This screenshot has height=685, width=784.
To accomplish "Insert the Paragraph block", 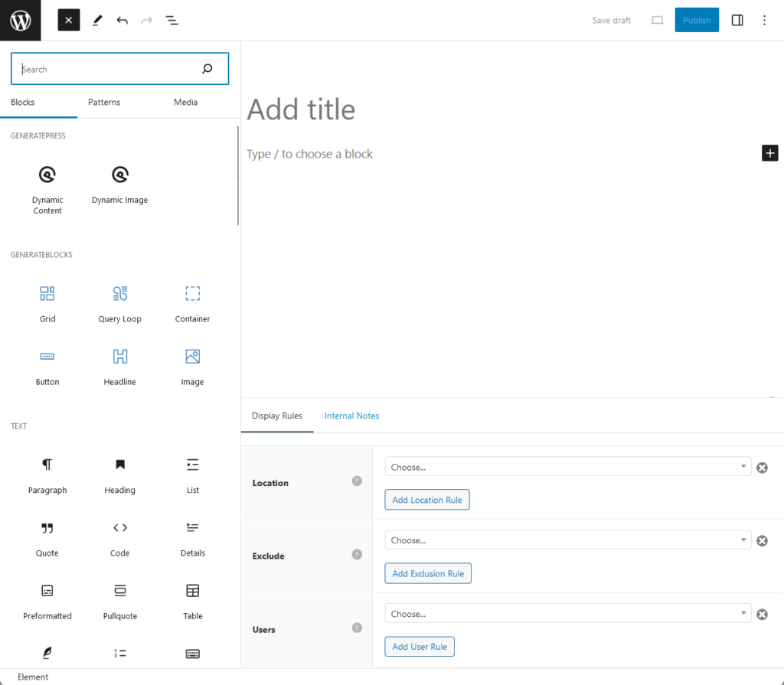I will click(x=47, y=475).
